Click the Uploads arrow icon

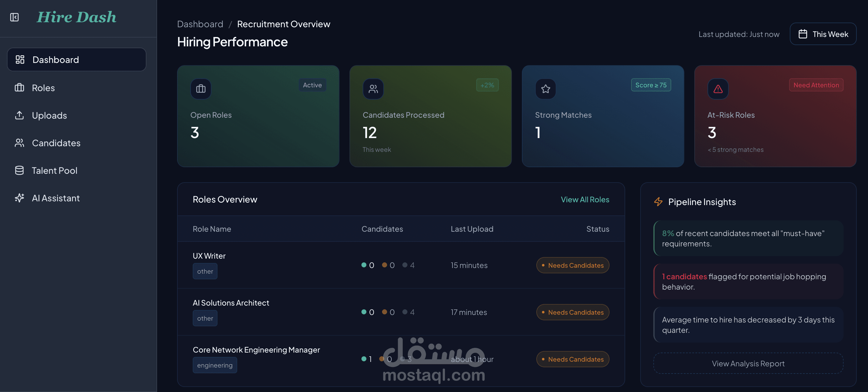19,115
